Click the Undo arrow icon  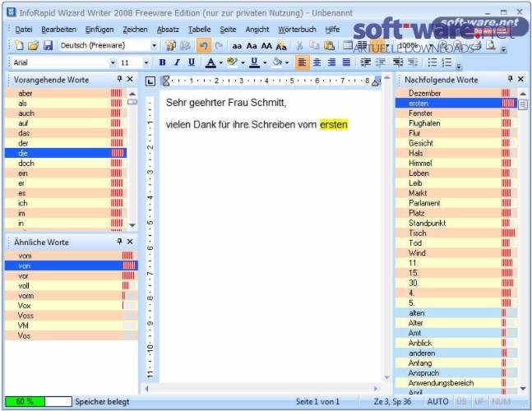pos(204,45)
